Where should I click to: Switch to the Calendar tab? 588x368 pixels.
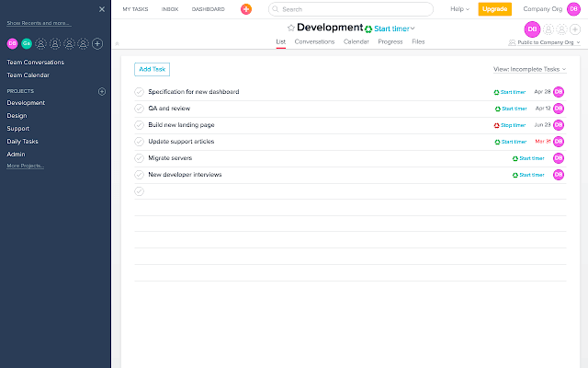coord(356,42)
